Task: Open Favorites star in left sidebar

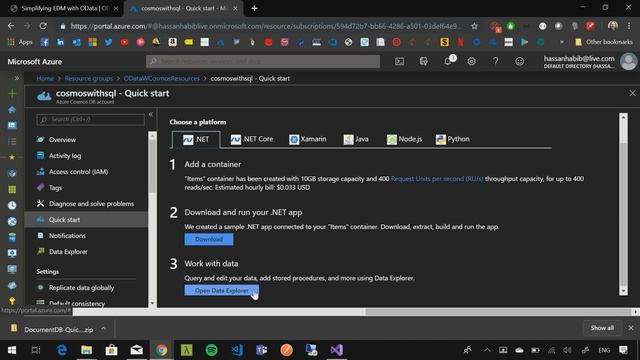Action: coord(12,157)
